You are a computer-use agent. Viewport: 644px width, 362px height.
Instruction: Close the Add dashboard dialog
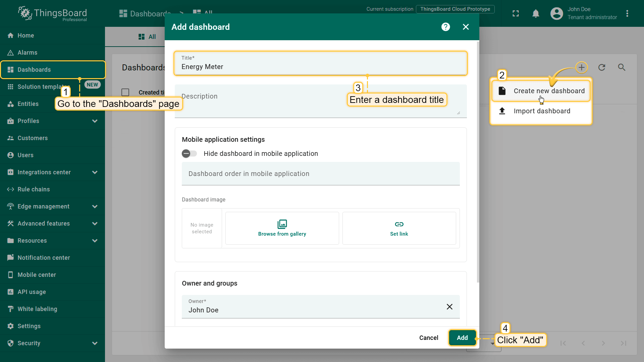coord(466,27)
